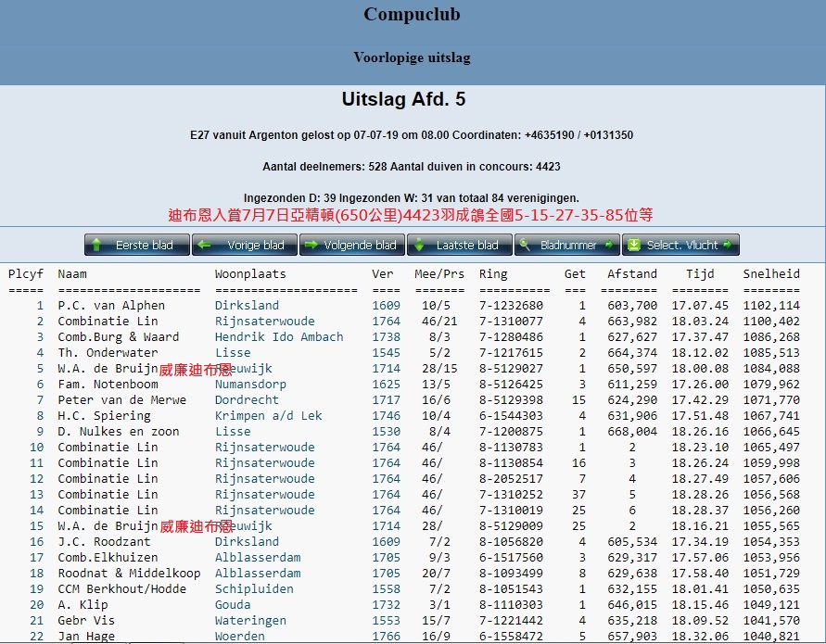Click Lisse link in Th. Onderwater row
The width and height of the screenshot is (826, 644).
(233, 353)
